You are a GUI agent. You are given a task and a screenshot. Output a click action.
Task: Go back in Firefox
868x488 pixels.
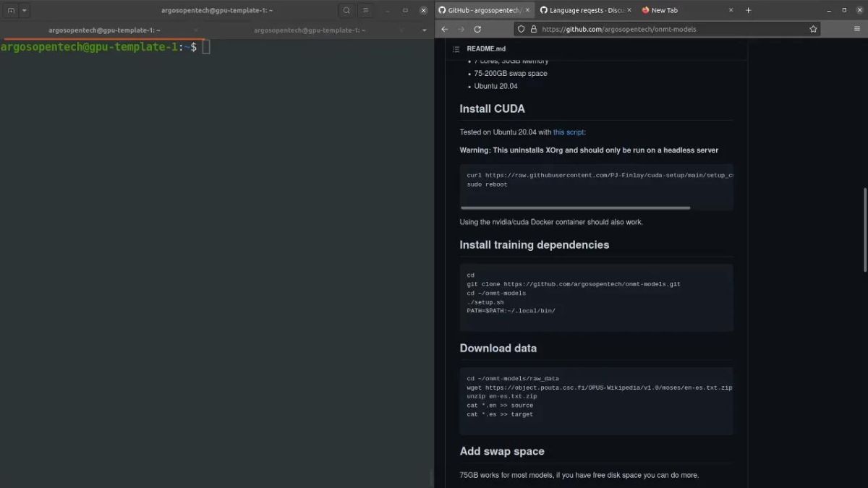tap(445, 29)
